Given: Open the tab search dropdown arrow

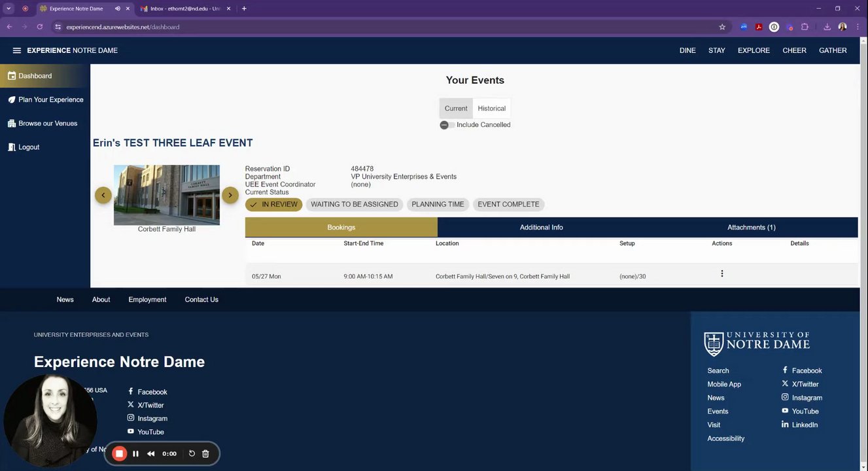Looking at the screenshot, I should point(9,9).
